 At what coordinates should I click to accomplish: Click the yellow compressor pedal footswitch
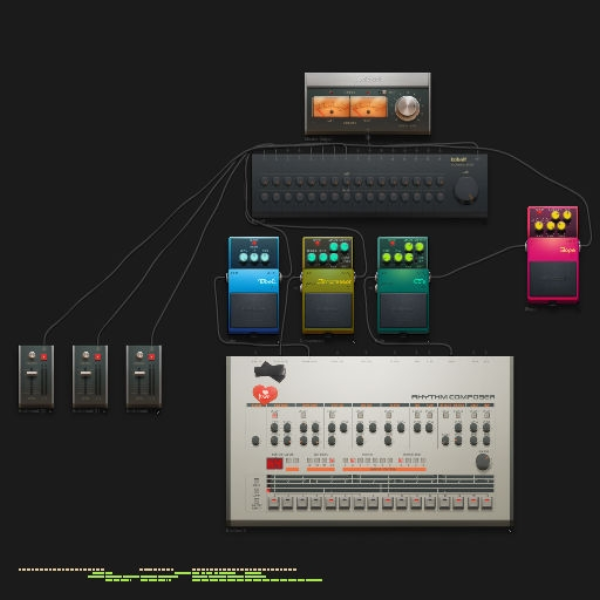(x=328, y=310)
